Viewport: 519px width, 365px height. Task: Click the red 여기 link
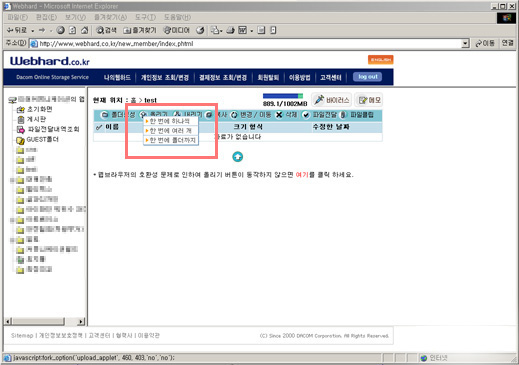tap(302, 175)
